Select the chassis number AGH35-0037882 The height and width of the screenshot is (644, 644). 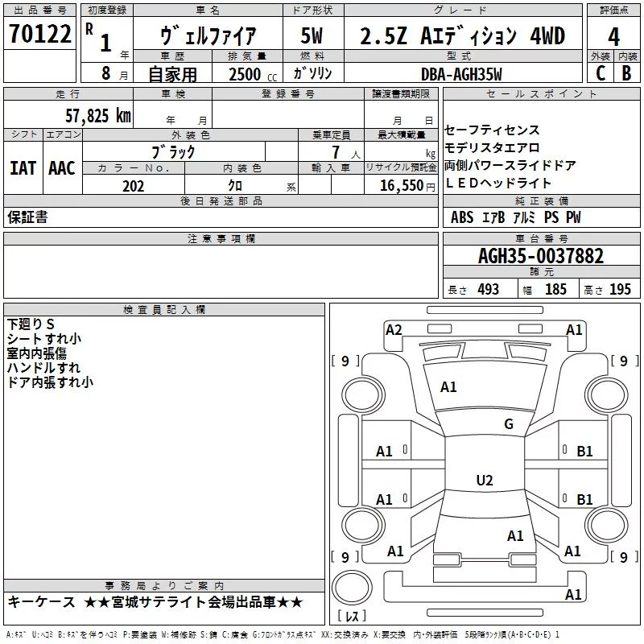[x=541, y=256]
